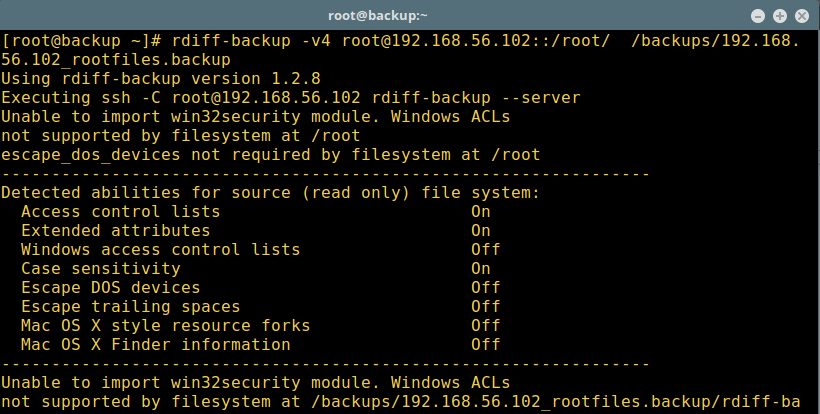Click the maximize window icon
This screenshot has width=820, height=414.
pyautogui.click(x=781, y=15)
